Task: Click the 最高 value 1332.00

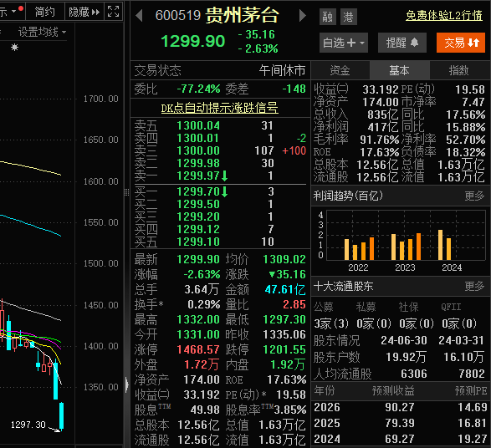Action: click(198, 319)
